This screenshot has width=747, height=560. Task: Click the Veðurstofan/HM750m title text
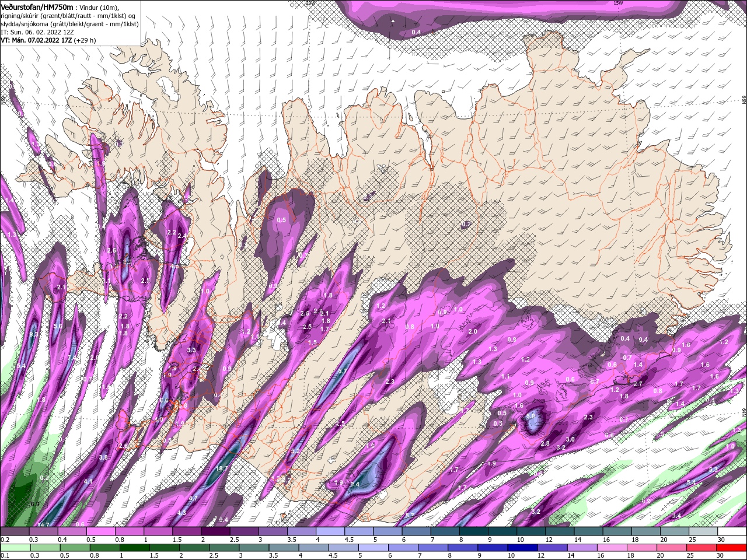click(x=37, y=7)
